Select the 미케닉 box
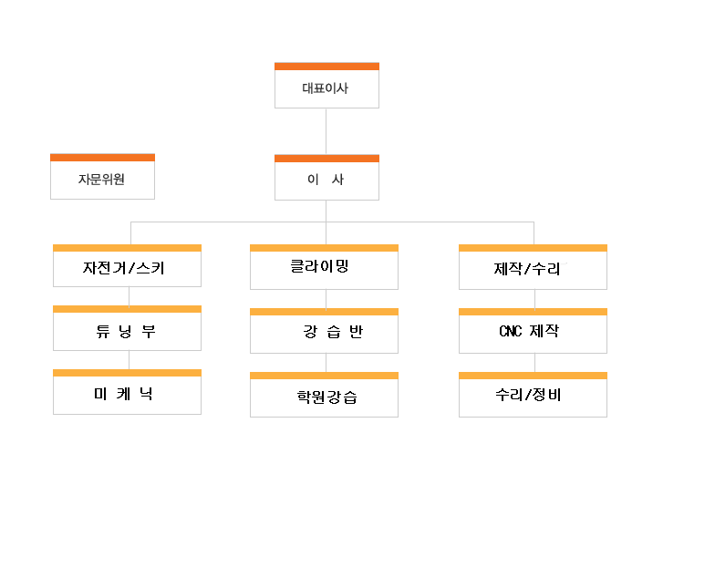The width and height of the screenshot is (715, 588). click(128, 392)
